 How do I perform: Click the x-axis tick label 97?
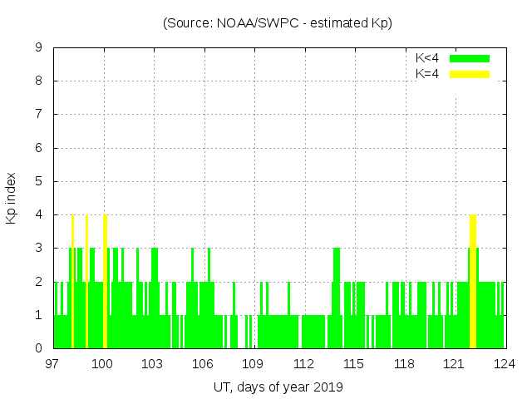(x=52, y=363)
